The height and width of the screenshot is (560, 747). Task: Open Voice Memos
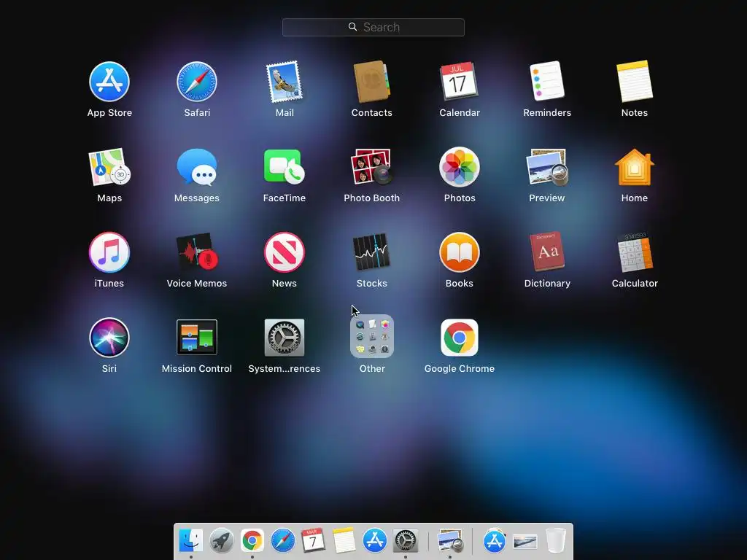(x=197, y=252)
